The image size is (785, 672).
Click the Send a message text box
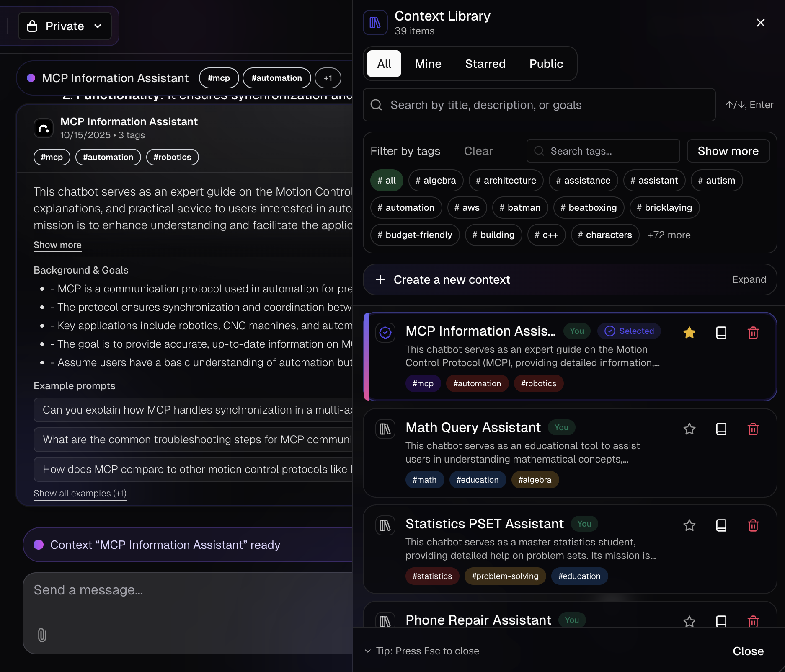pos(188,613)
